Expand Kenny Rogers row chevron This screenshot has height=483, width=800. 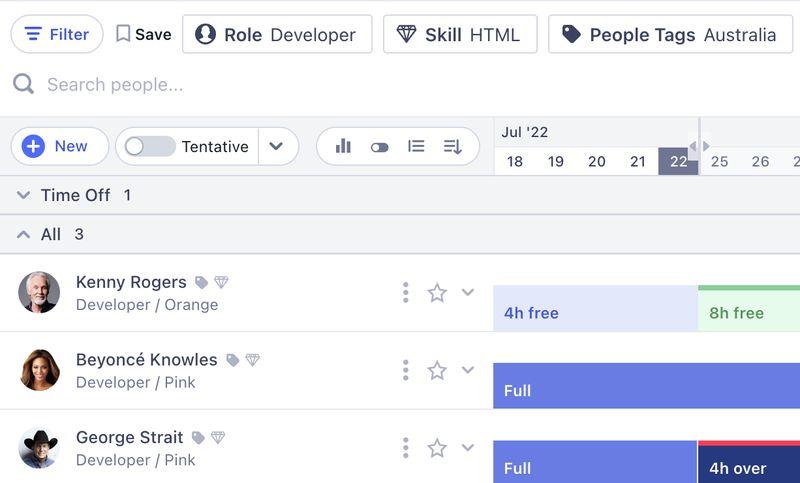(467, 292)
